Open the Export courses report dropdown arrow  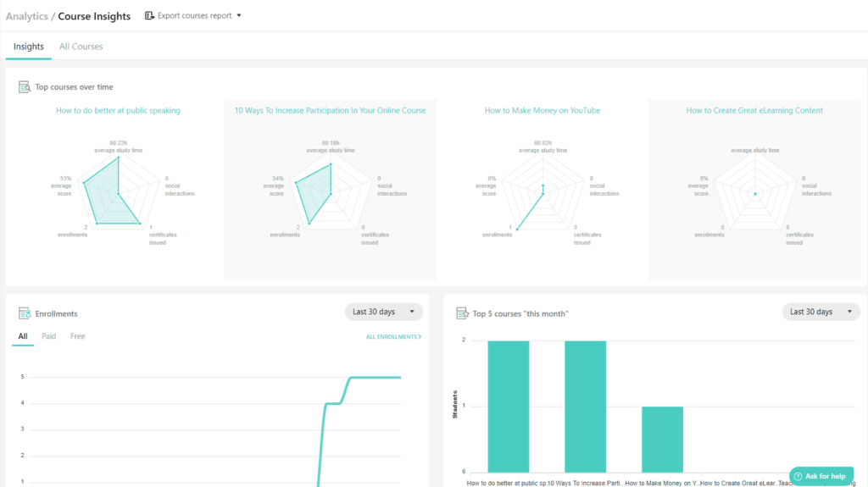pyautogui.click(x=239, y=15)
